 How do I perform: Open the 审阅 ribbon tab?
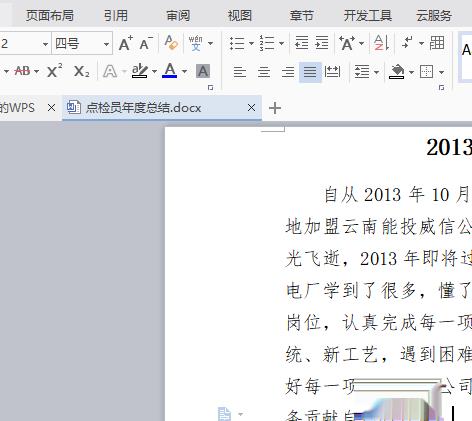pos(178,15)
